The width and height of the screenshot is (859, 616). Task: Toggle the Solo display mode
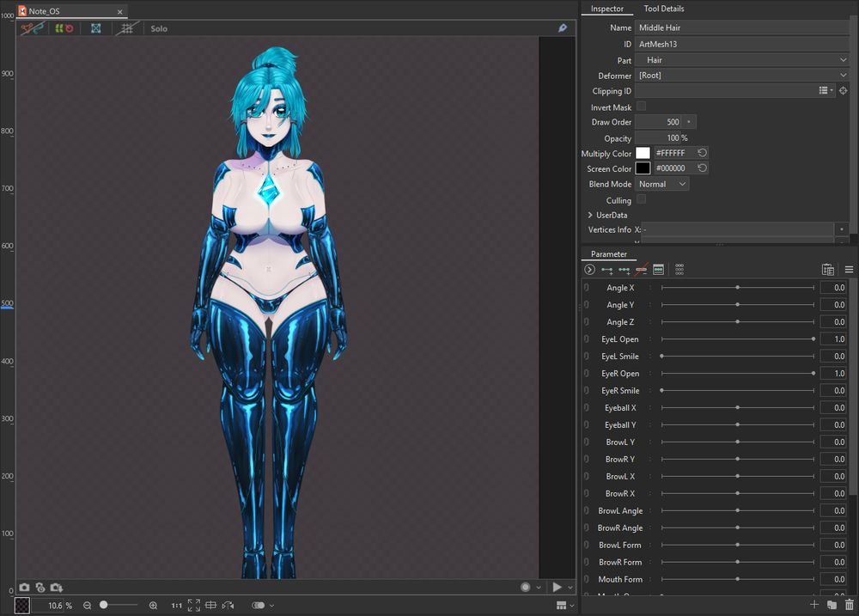tap(159, 28)
